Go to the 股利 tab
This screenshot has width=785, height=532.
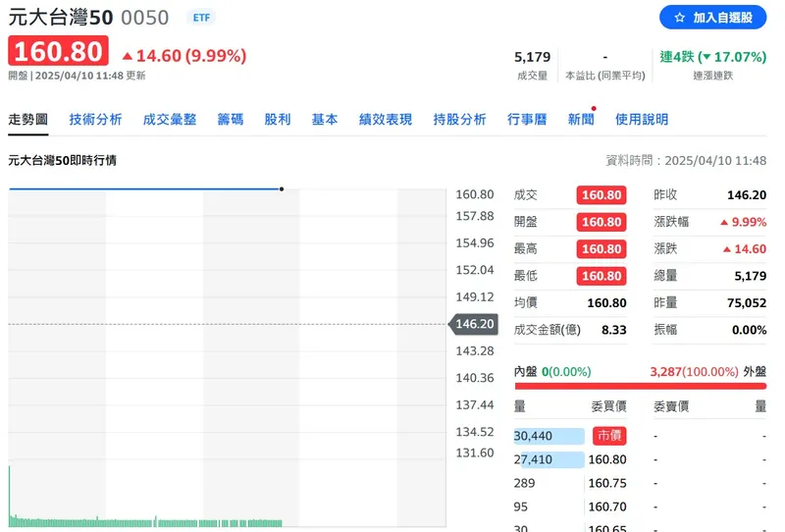click(278, 120)
